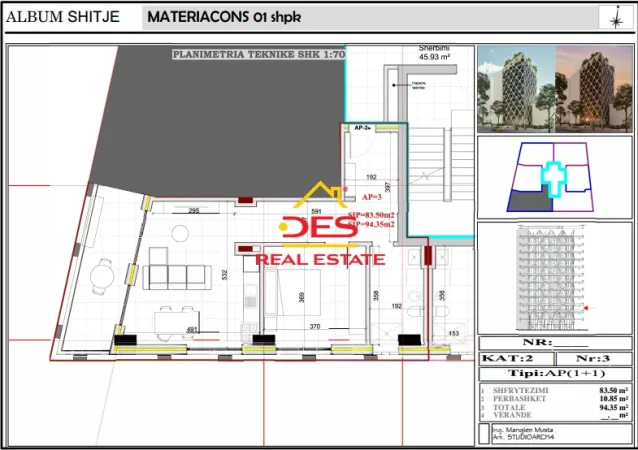
Task: Click the 491 dimension near dining table
Action: tap(192, 330)
